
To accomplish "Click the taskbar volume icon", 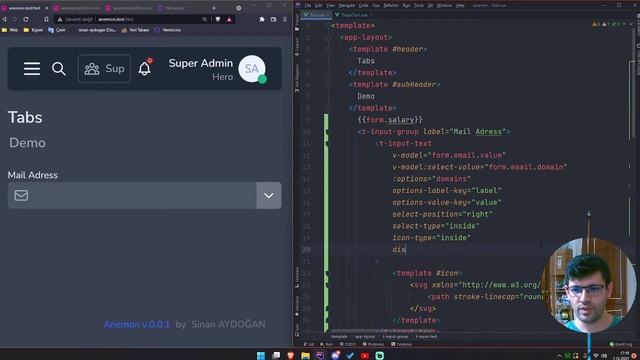I will pos(604,356).
